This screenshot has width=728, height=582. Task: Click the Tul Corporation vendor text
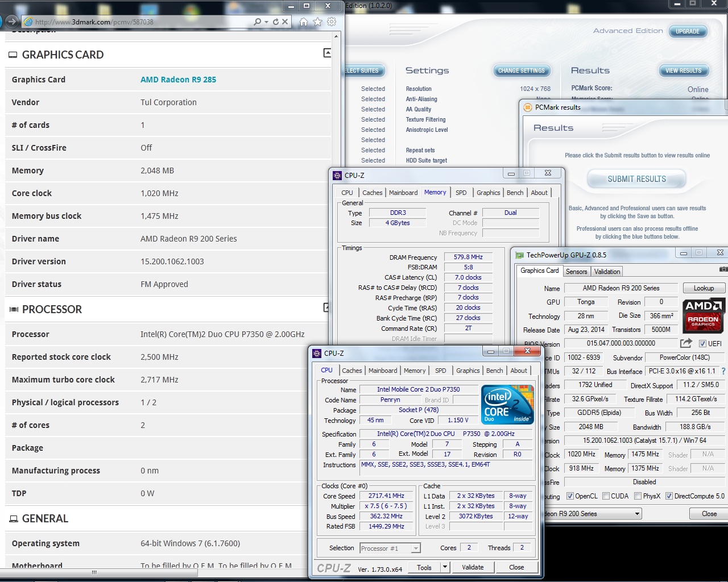click(x=168, y=102)
